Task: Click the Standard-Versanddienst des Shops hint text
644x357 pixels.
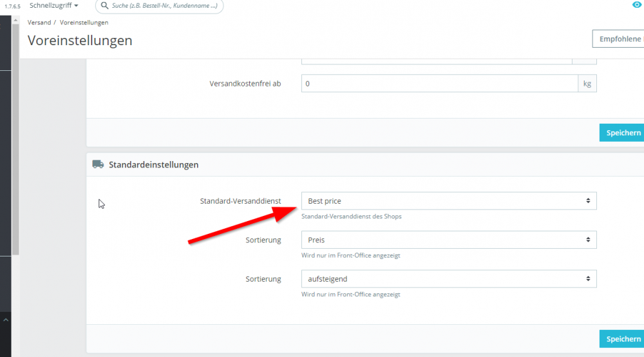Action: [x=351, y=216]
